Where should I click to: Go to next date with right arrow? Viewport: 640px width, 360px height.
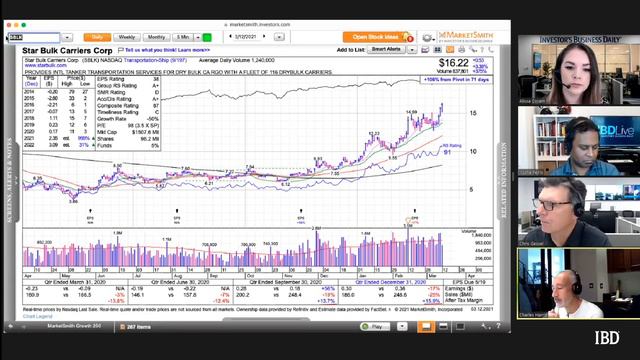click(264, 37)
